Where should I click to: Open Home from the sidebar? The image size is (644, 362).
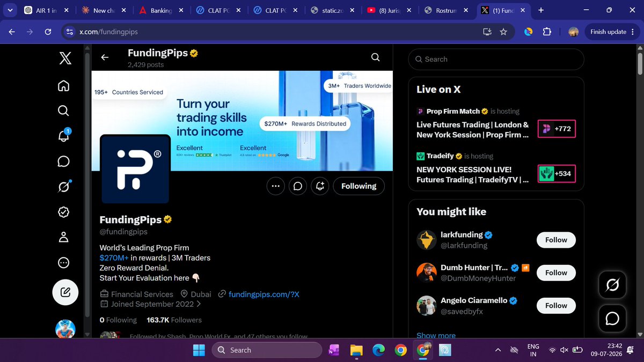pos(63,86)
